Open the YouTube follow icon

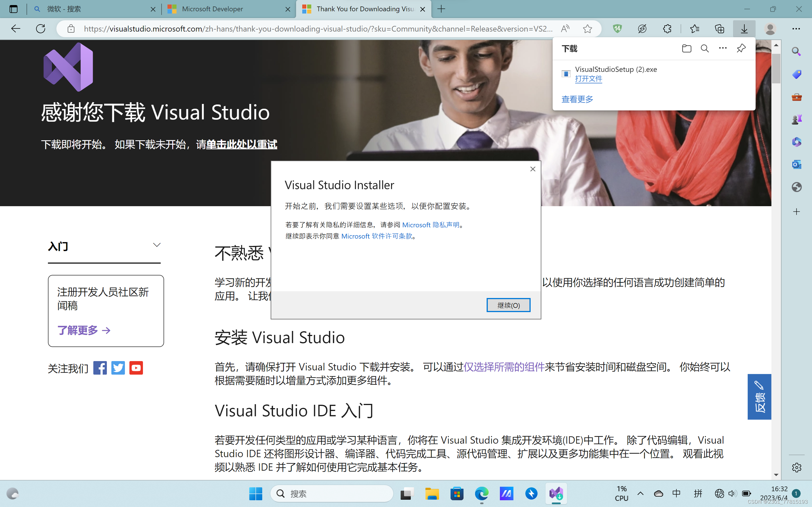pos(136,368)
